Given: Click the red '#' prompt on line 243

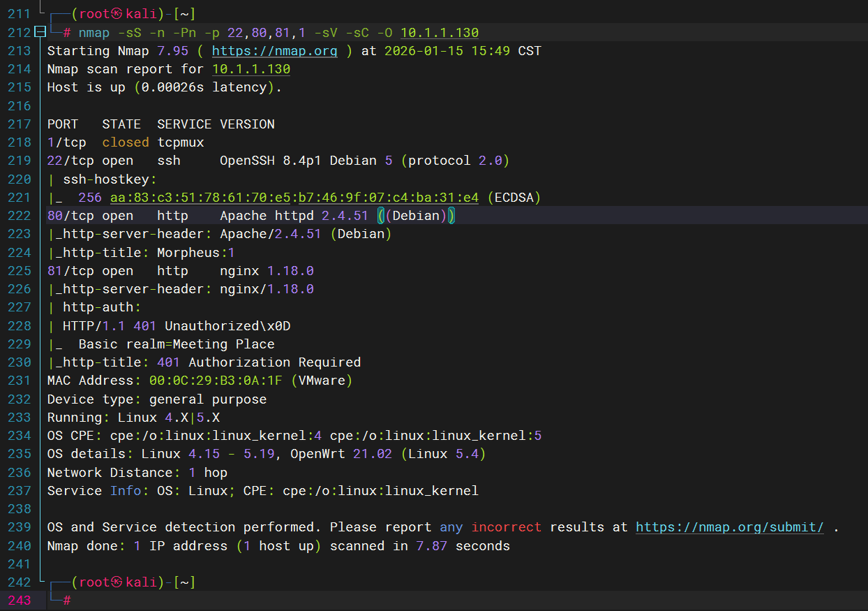Looking at the screenshot, I should [67, 600].
